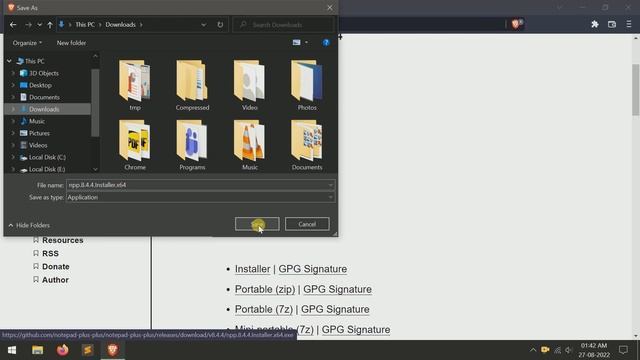Screen dimensions: 640x360
Task: Open Author link in sidebar
Action: coord(55,280)
